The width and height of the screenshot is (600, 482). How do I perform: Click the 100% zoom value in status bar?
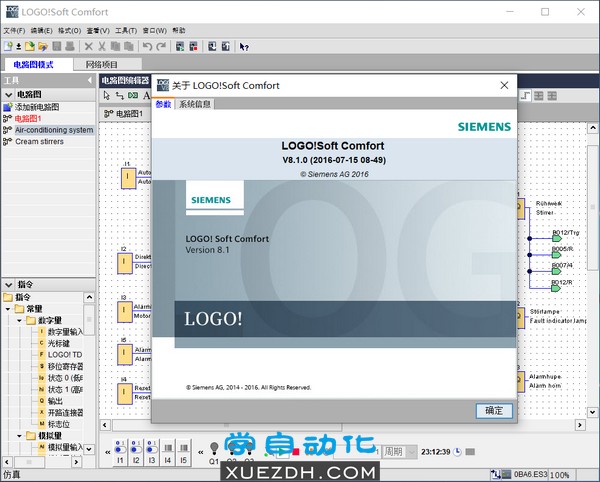(559, 475)
